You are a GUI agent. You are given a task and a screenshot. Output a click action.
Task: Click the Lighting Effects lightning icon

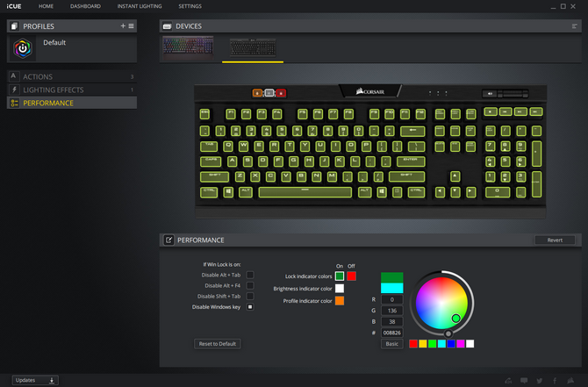pos(14,90)
